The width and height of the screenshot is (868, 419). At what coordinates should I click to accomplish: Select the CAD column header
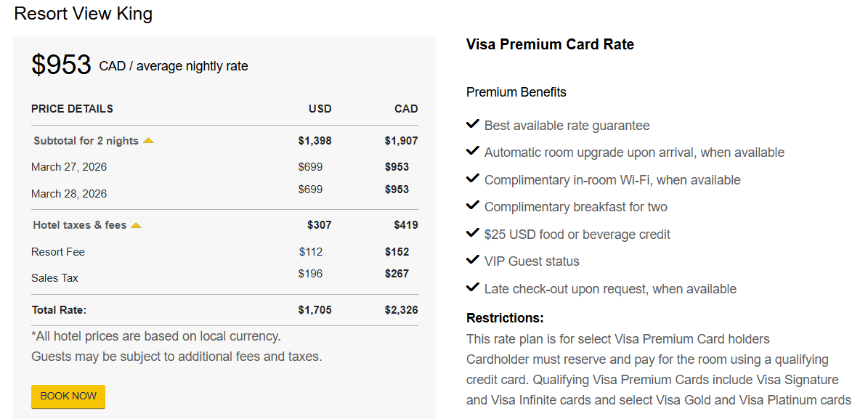click(x=406, y=108)
